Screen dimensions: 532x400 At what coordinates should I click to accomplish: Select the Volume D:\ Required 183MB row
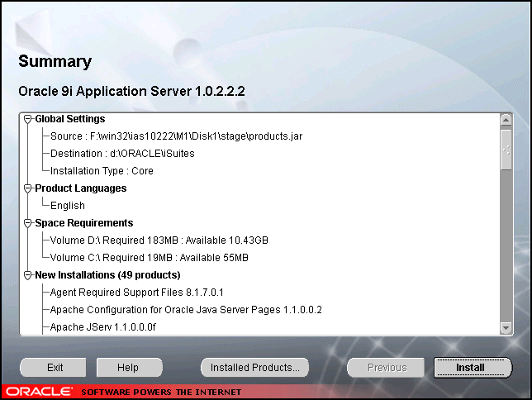pos(159,240)
